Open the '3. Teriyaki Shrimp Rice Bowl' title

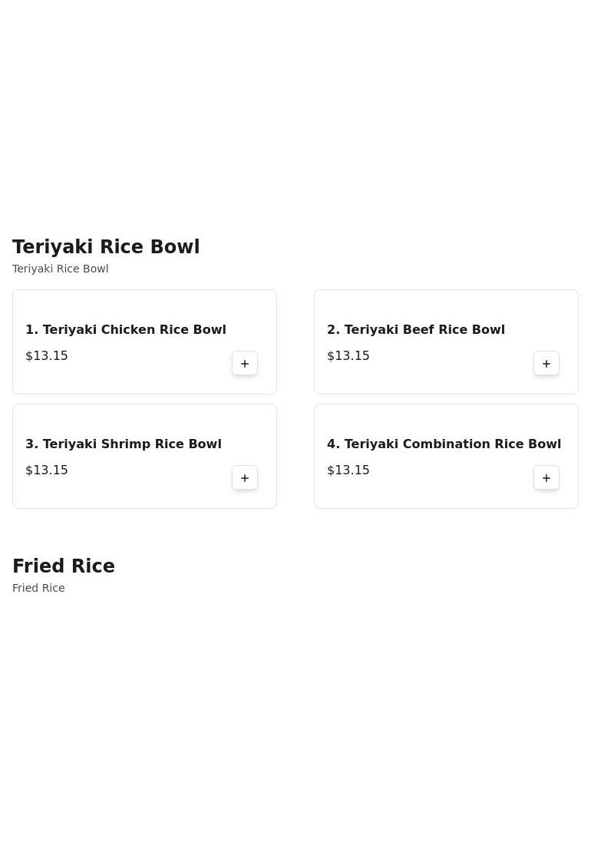click(x=124, y=444)
